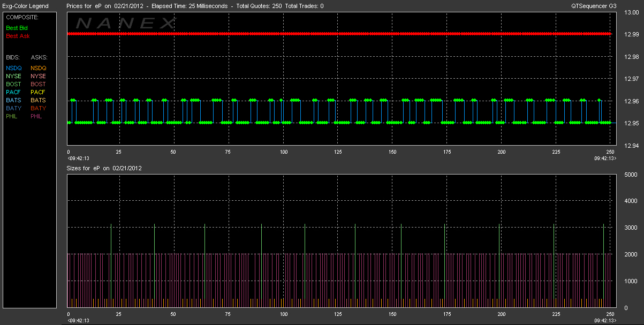Click the 225 tick under the Sizes chart
The width and height of the screenshot is (644, 325).
pyautogui.click(x=556, y=314)
